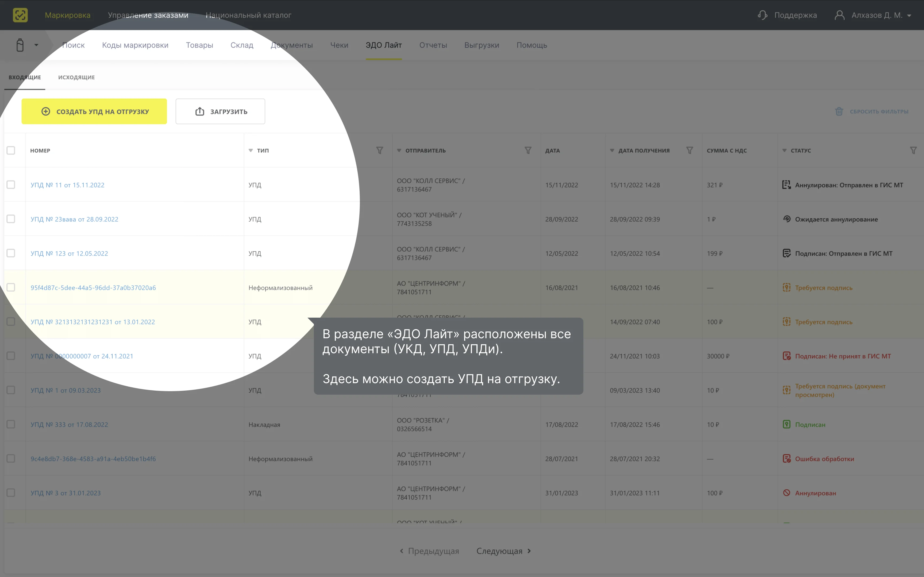Screen dimensions: 924x577
Task: Switch to ВХОДЯЩИЕ documents
Action: pos(25,77)
